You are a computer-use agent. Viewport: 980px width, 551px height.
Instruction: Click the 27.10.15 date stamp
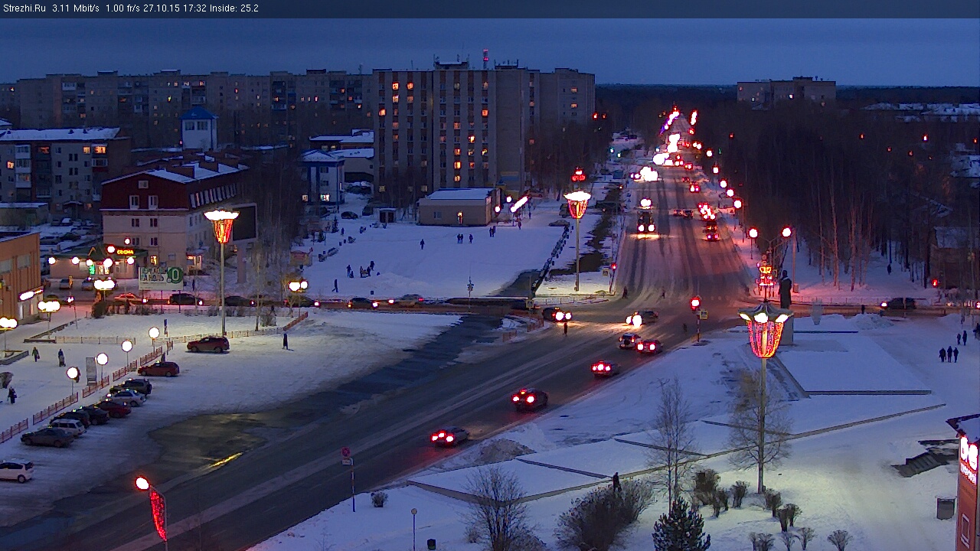tap(162, 8)
